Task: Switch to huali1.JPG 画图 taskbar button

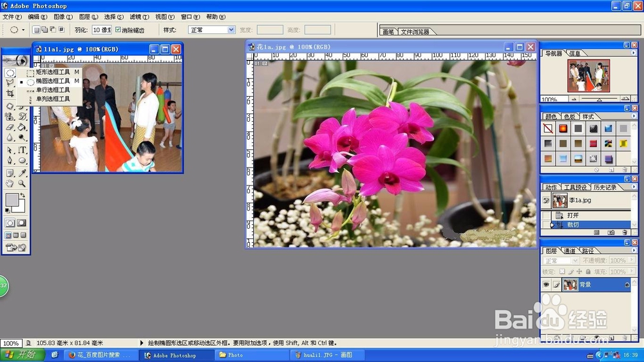Action: (328, 355)
